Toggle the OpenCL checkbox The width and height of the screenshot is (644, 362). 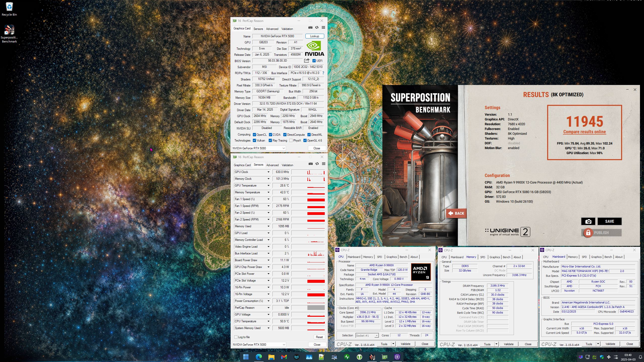pyautogui.click(x=254, y=134)
